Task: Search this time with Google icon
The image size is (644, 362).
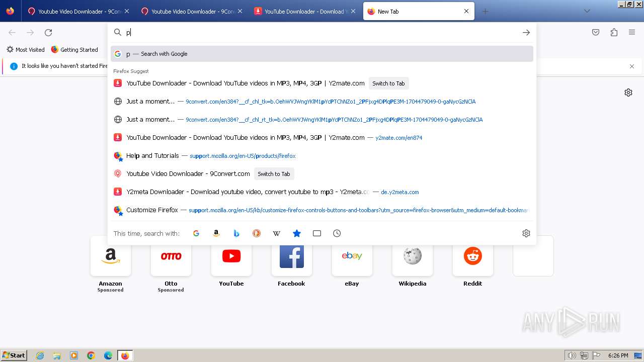Action: tap(196, 233)
